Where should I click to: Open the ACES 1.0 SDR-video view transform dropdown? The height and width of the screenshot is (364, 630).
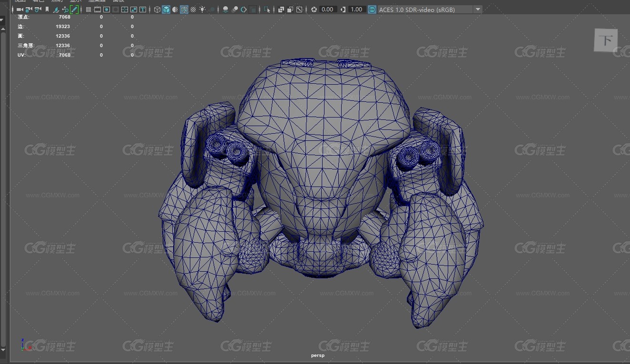tap(429, 10)
